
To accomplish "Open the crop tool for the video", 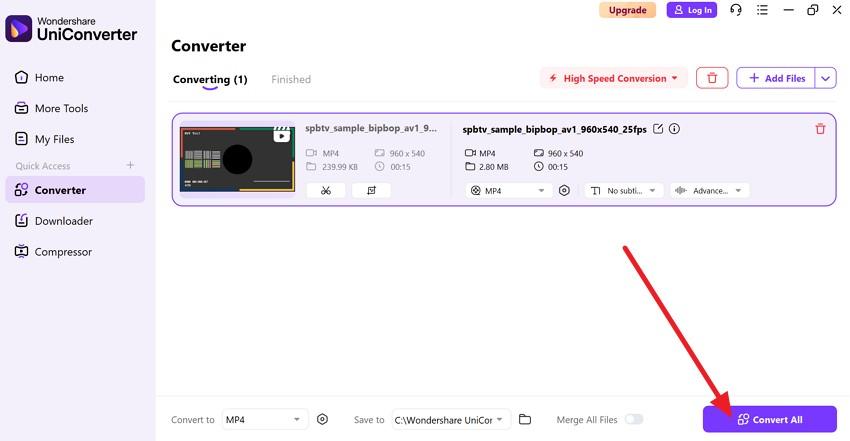I will coord(371,191).
